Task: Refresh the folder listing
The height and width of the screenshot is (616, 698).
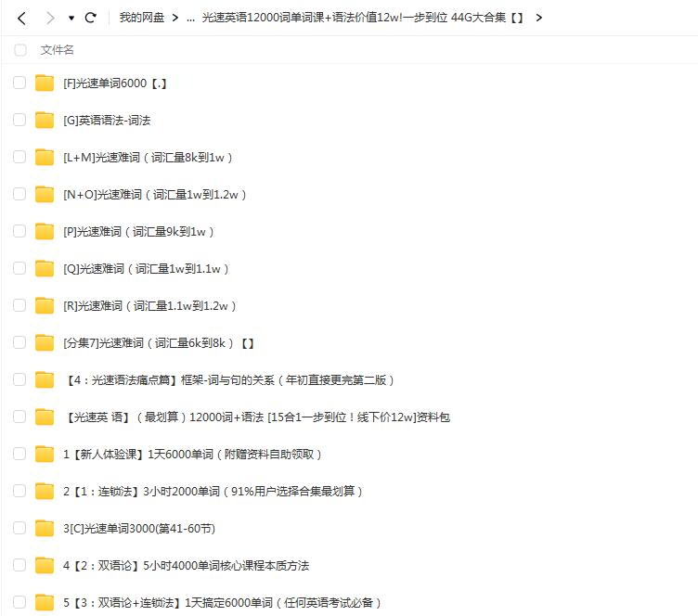Action: [x=91, y=18]
